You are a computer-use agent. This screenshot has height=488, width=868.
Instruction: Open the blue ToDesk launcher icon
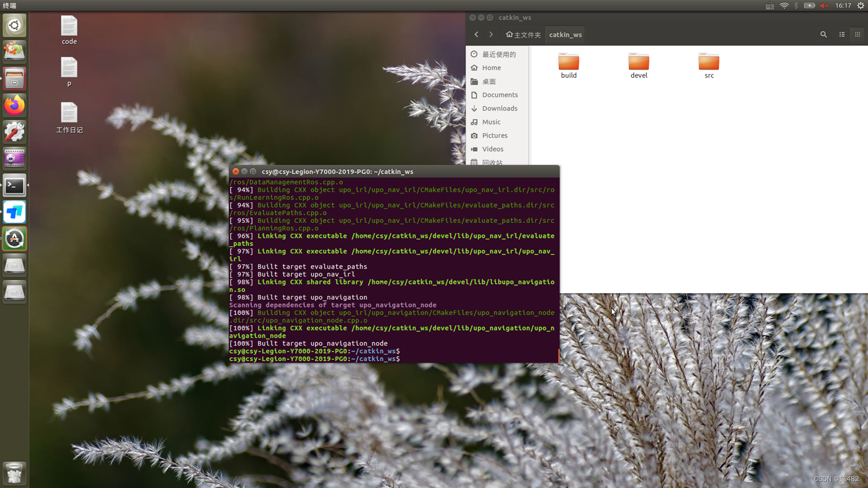click(x=14, y=212)
